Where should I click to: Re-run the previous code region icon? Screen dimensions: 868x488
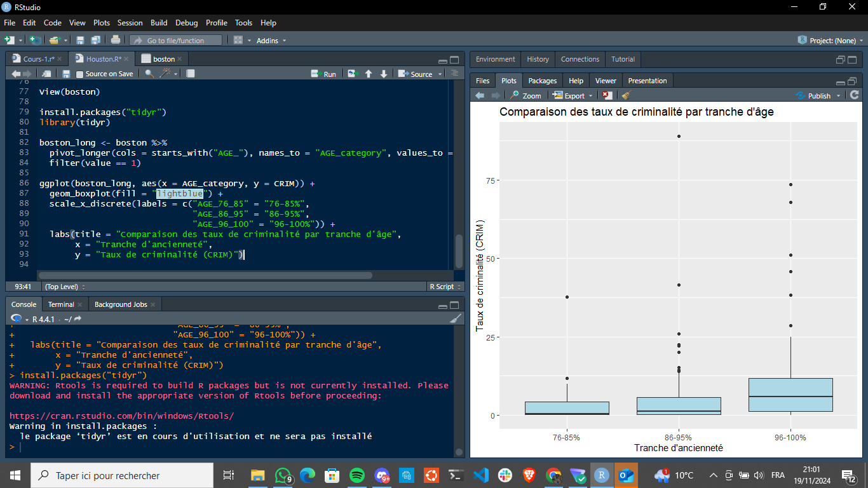click(353, 74)
